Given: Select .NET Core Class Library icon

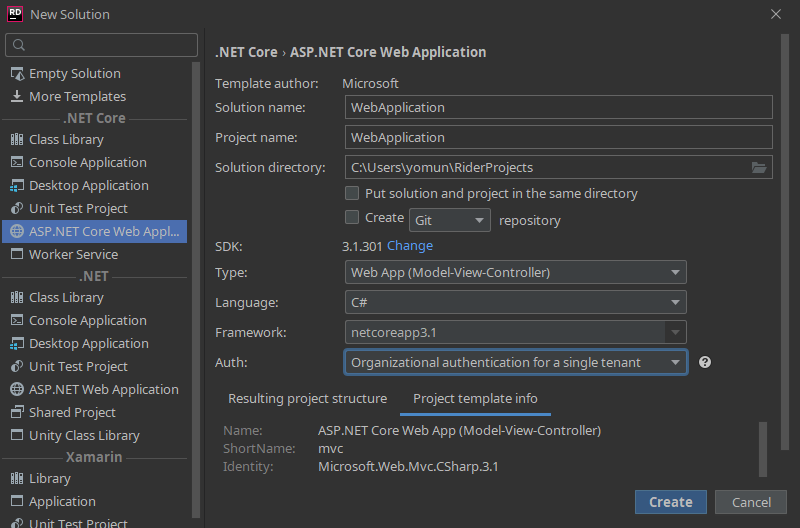Looking at the screenshot, I should coord(17,139).
